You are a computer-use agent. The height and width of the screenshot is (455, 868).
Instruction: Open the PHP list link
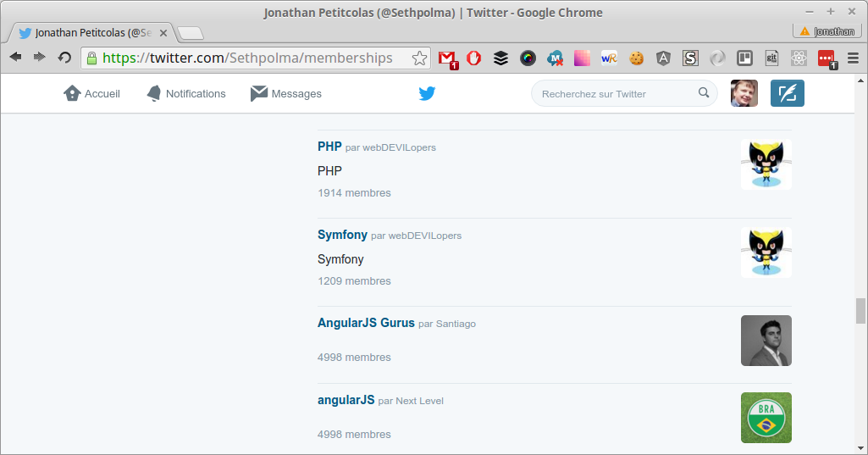[329, 147]
